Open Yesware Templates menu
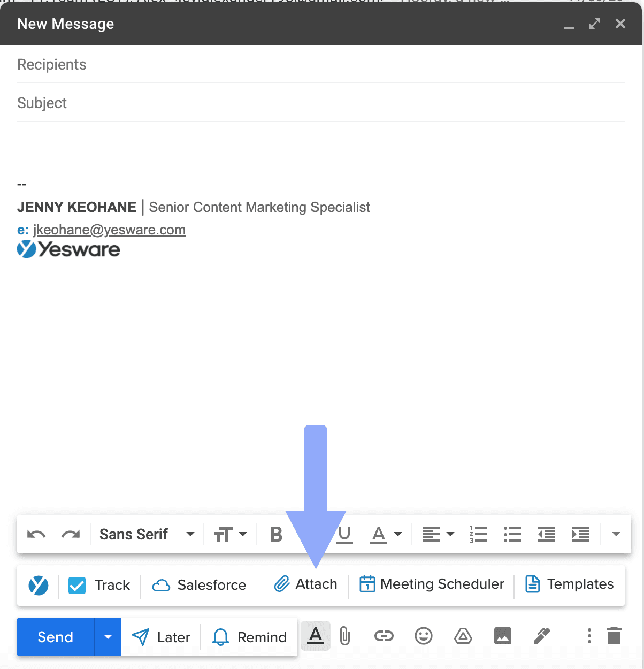The width and height of the screenshot is (644, 669). point(570,584)
